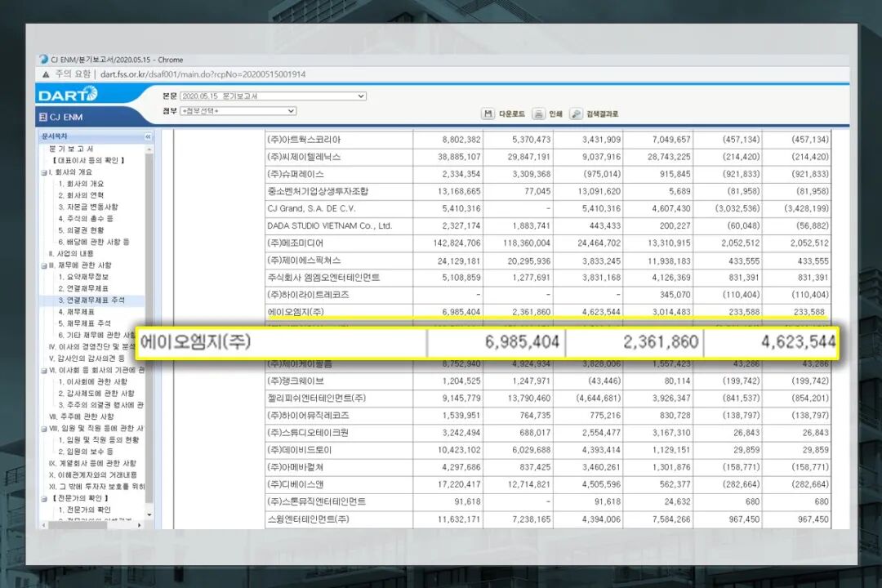Click the print 인쇄 printer icon

coord(538,114)
